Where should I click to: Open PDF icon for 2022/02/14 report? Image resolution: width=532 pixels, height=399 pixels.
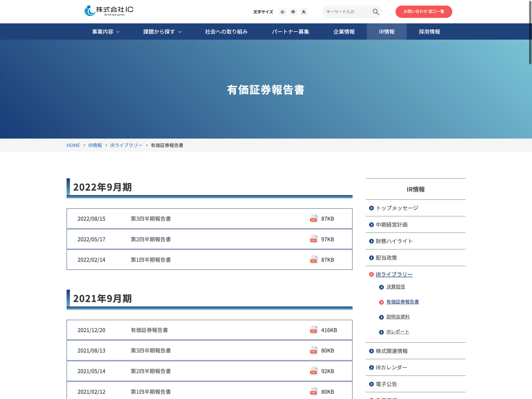(x=314, y=259)
